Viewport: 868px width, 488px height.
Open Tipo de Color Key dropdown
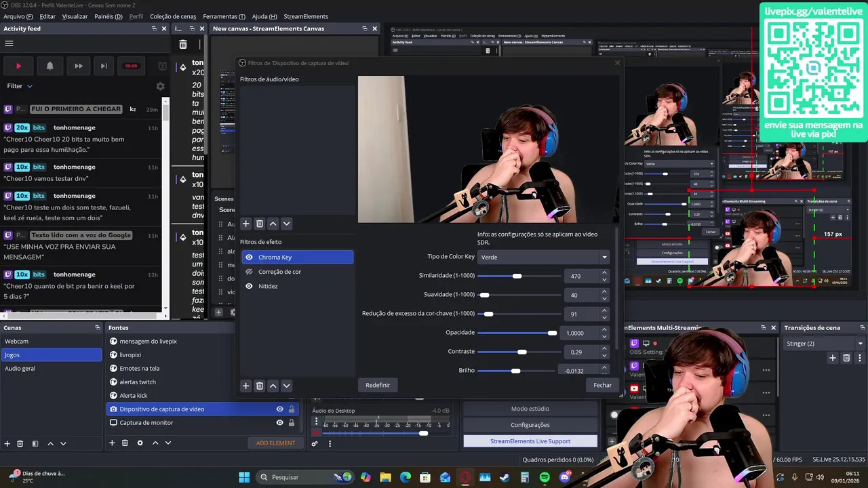pos(543,257)
